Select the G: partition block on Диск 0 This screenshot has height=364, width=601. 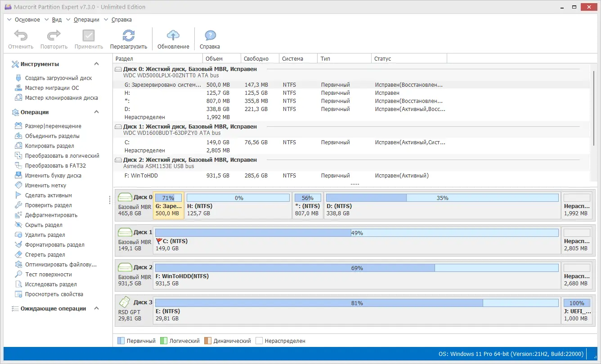click(169, 205)
